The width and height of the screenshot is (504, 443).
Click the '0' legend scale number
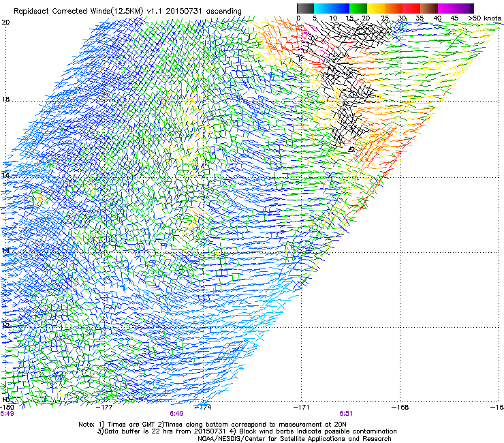click(298, 18)
